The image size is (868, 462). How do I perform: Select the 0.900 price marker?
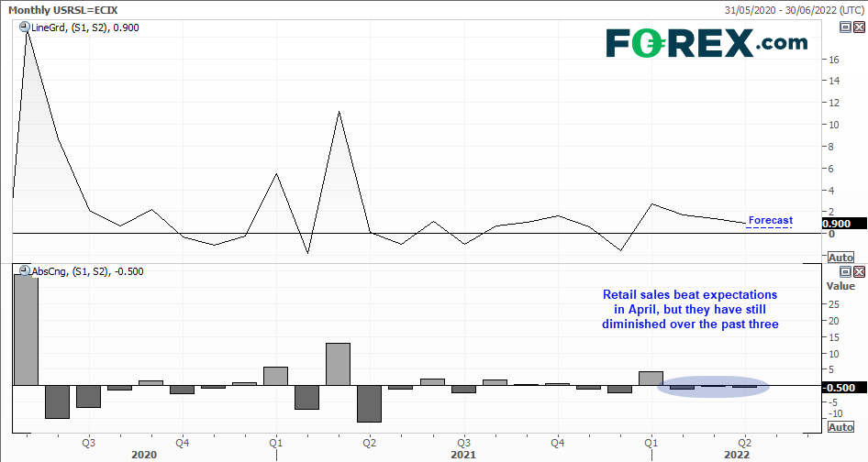click(x=839, y=224)
